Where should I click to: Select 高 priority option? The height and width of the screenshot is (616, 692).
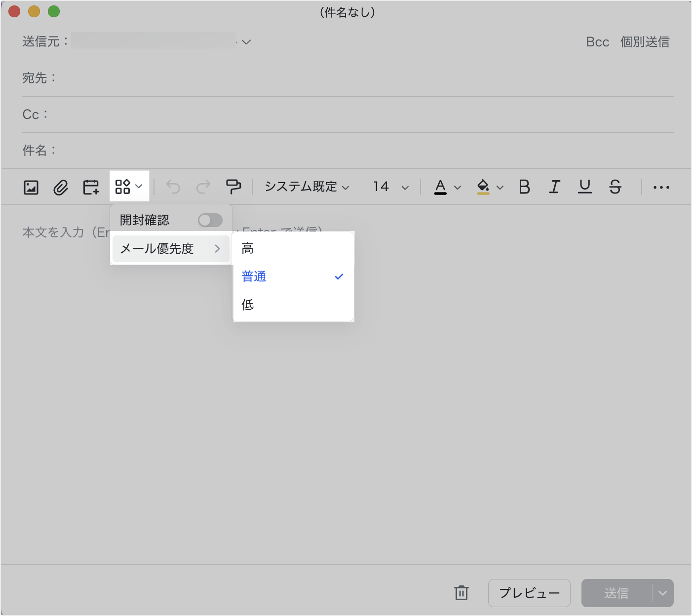click(x=248, y=248)
